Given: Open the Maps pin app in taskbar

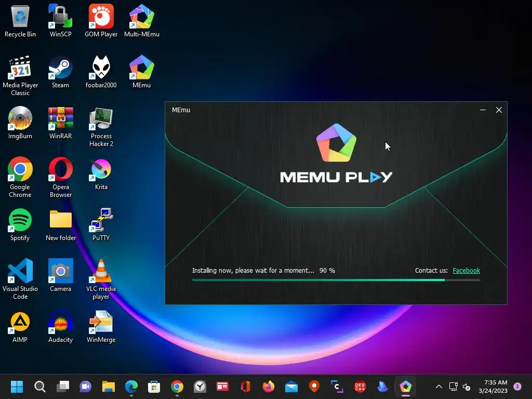Looking at the screenshot, I should [x=314, y=387].
